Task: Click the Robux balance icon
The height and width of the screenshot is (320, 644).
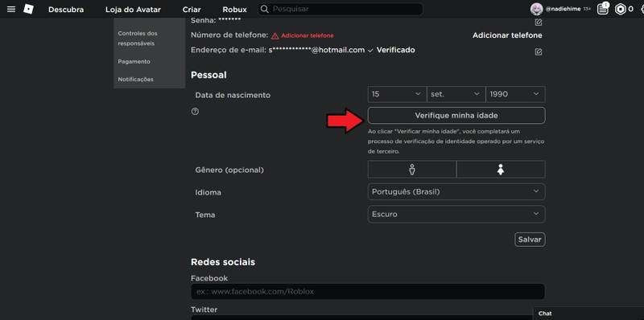Action: point(620,9)
